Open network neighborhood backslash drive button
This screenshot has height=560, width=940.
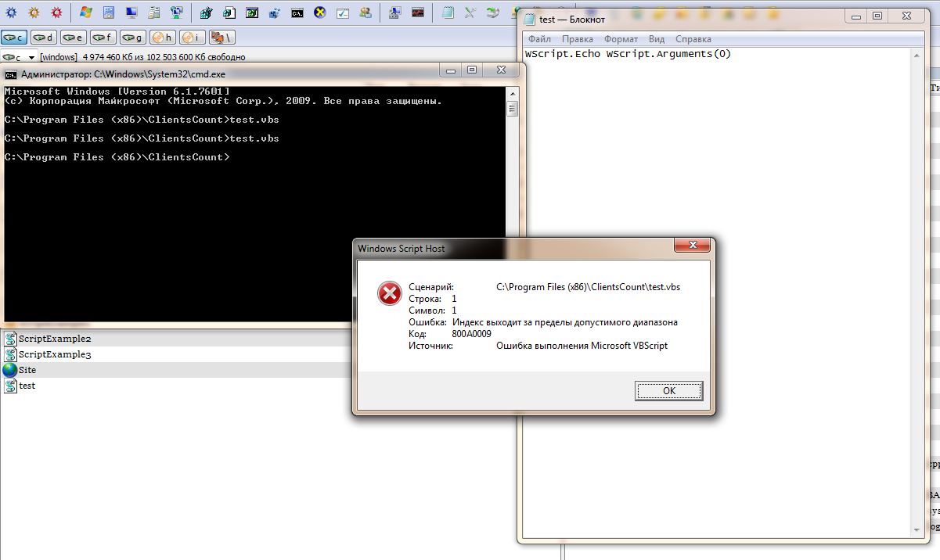pyautogui.click(x=222, y=37)
